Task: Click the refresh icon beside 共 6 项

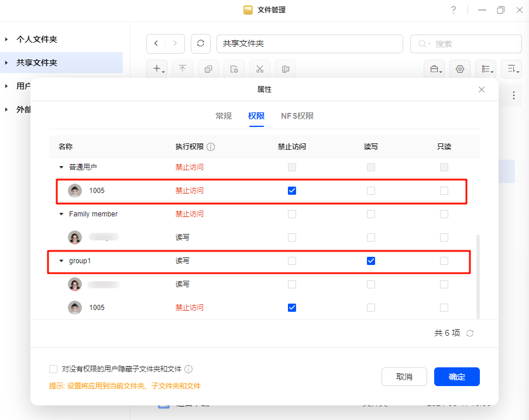Action: pyautogui.click(x=469, y=333)
